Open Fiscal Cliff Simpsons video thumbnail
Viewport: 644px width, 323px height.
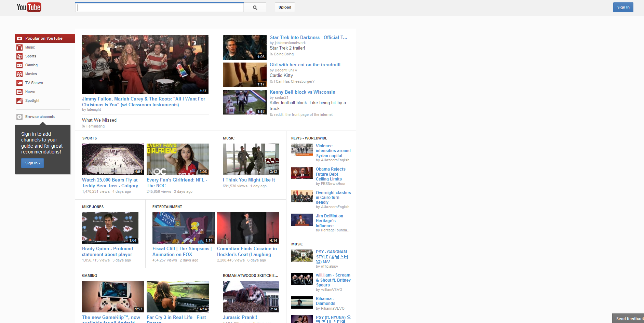tap(184, 228)
